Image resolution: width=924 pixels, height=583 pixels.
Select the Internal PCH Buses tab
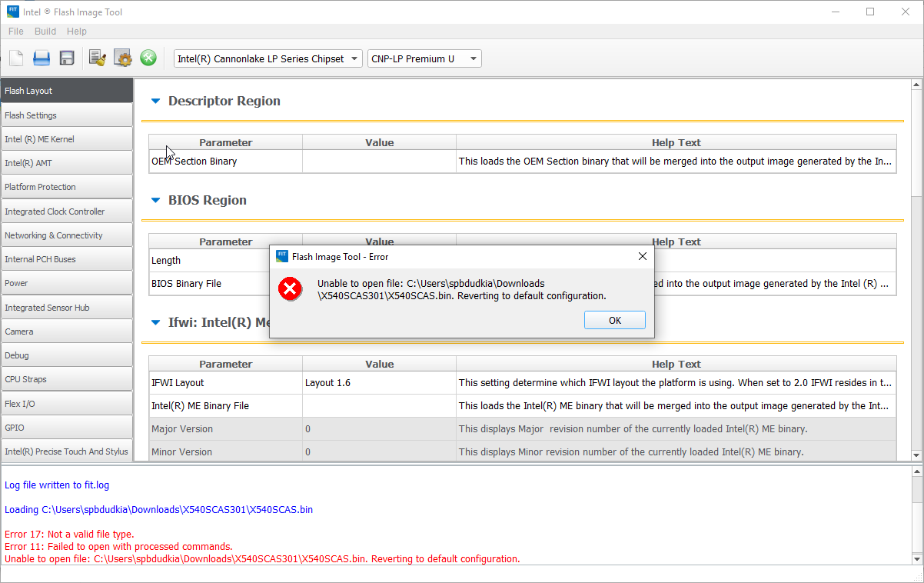tap(67, 259)
